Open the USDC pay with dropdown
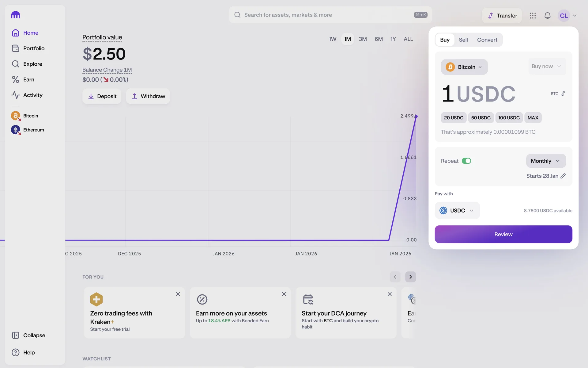Screen dimensions: 588x368 pyautogui.click(x=457, y=210)
